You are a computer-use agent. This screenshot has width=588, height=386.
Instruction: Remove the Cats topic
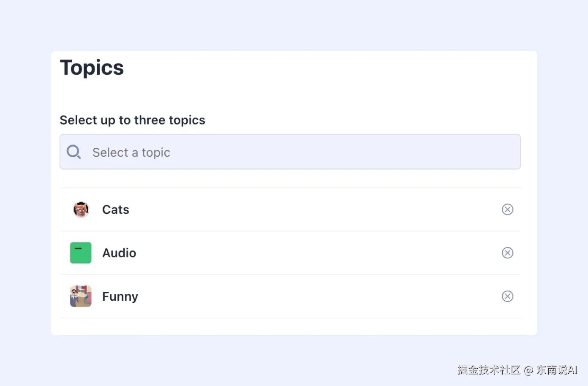(x=507, y=209)
